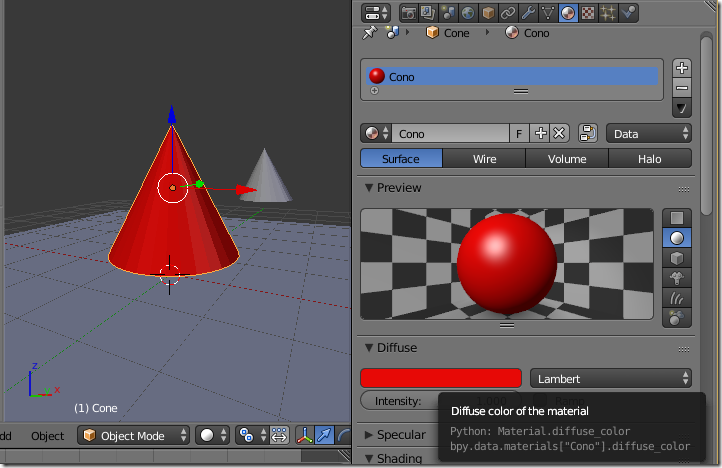Toggle the 3D manipulator axes icon
The image size is (722, 468).
(x=304, y=435)
